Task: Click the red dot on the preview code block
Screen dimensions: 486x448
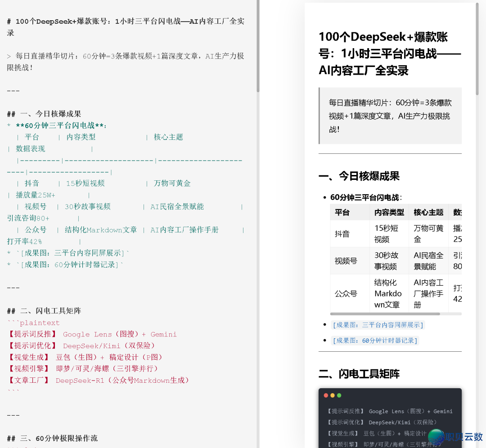Action: (x=326, y=395)
